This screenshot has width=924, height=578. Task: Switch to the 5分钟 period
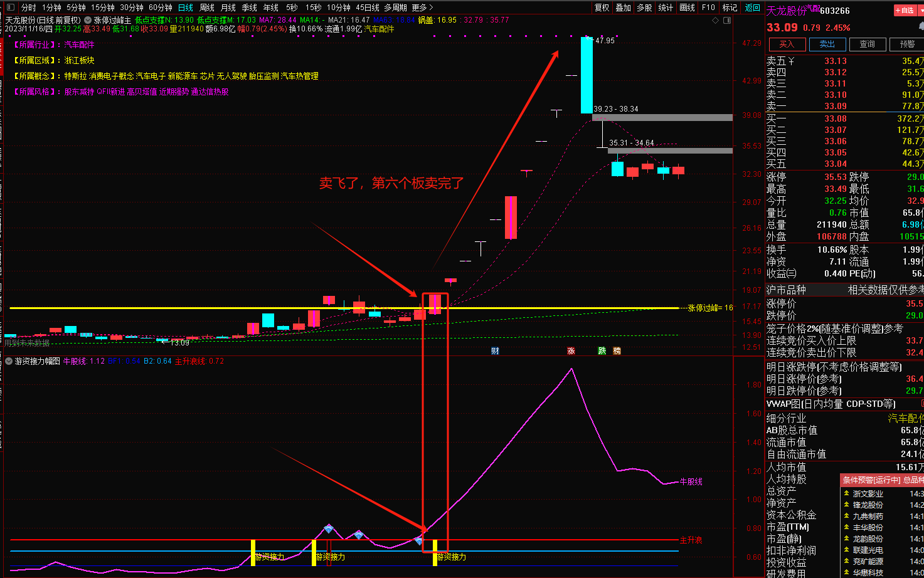[76, 8]
